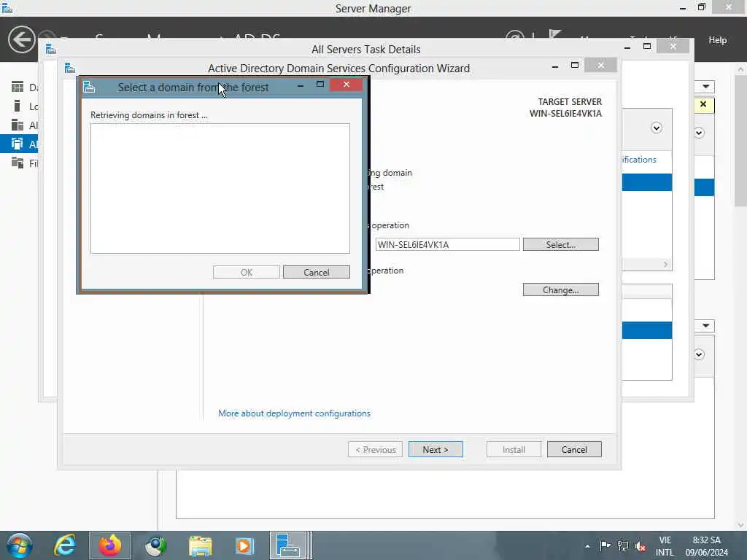Click the AD DS Configuration Wizard title icon
The height and width of the screenshot is (560, 747).
click(x=70, y=68)
